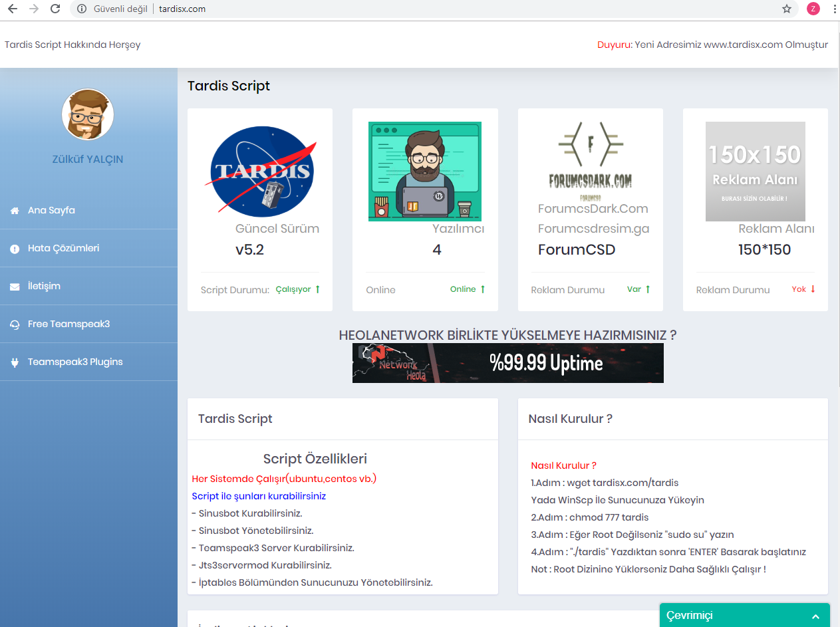Image resolution: width=840 pixels, height=627 pixels.
Task: Click the plug icon beside Teamspeak3 Plugins
Action: [x=15, y=362]
